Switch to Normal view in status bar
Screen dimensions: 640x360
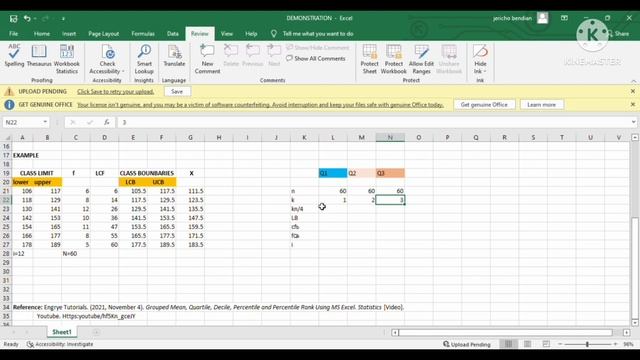point(508,344)
